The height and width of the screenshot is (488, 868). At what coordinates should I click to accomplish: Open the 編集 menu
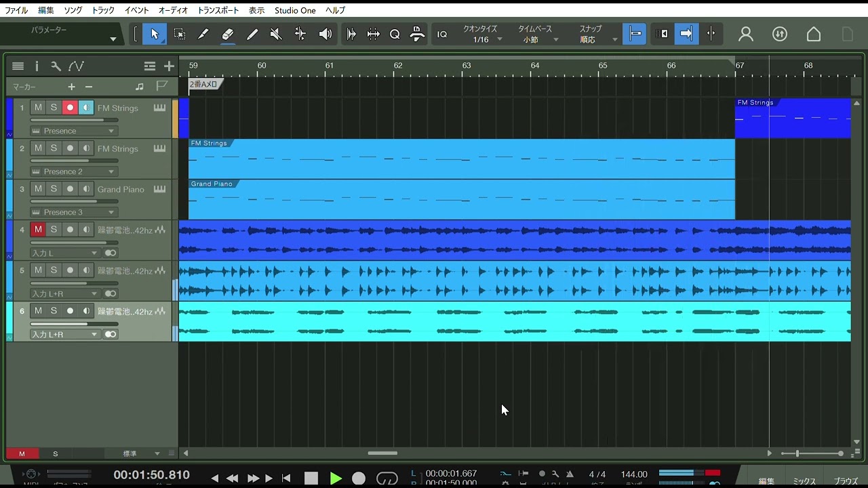pyautogui.click(x=46, y=10)
